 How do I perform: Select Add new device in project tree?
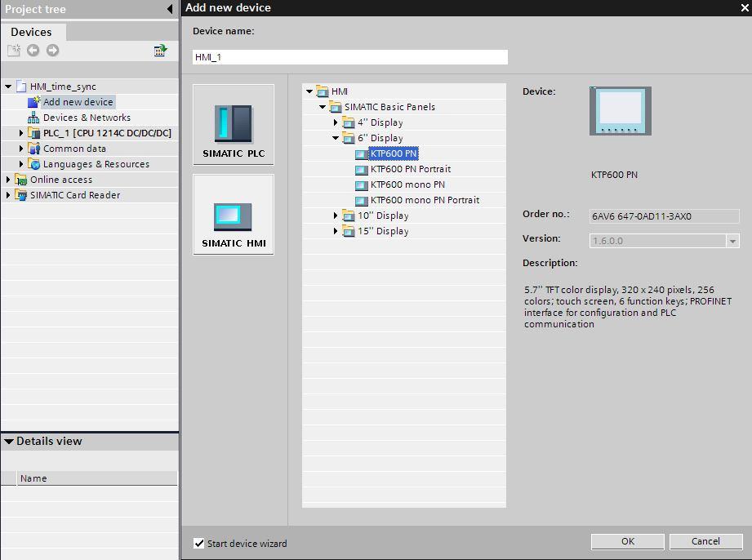coord(78,102)
